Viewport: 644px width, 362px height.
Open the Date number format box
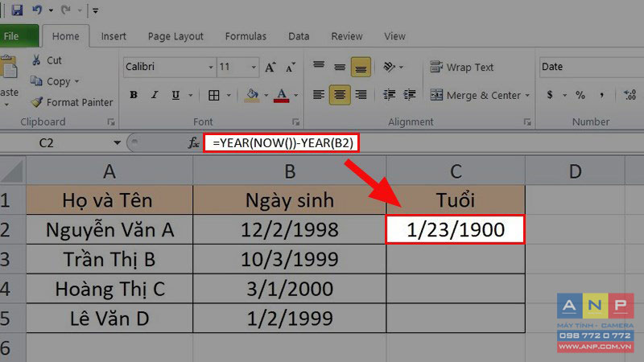click(x=592, y=67)
